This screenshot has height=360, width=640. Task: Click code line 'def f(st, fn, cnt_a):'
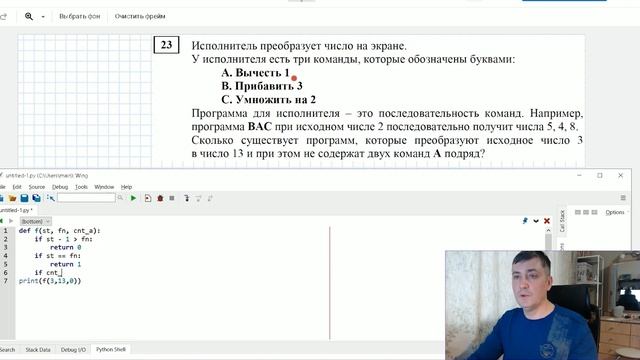click(60, 231)
